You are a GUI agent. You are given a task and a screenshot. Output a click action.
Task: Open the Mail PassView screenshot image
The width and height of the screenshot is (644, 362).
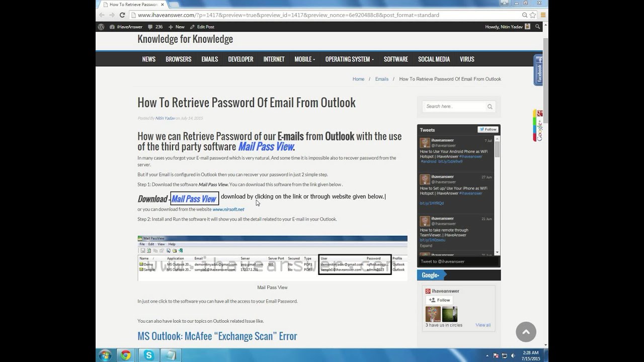tap(272, 258)
